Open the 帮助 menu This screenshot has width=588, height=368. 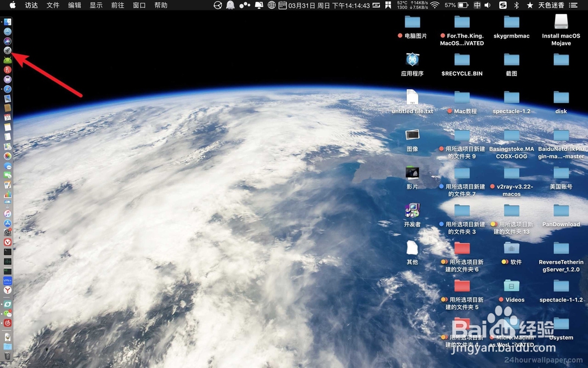(x=161, y=5)
